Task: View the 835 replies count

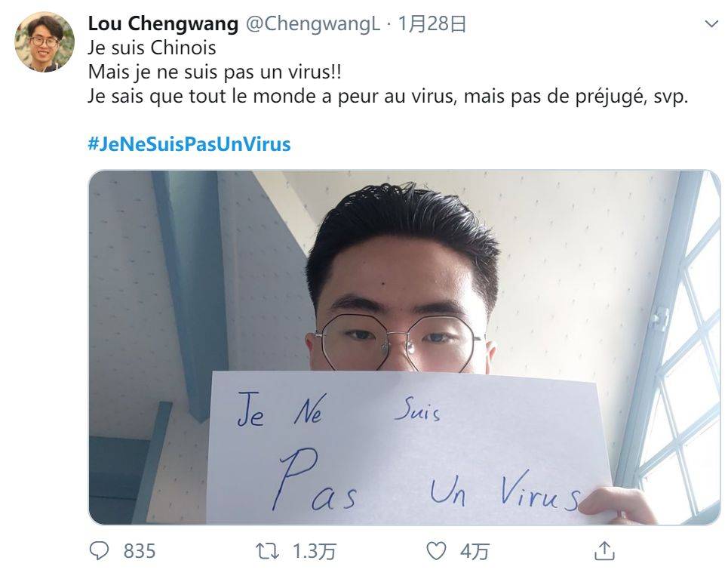Action: [x=140, y=551]
